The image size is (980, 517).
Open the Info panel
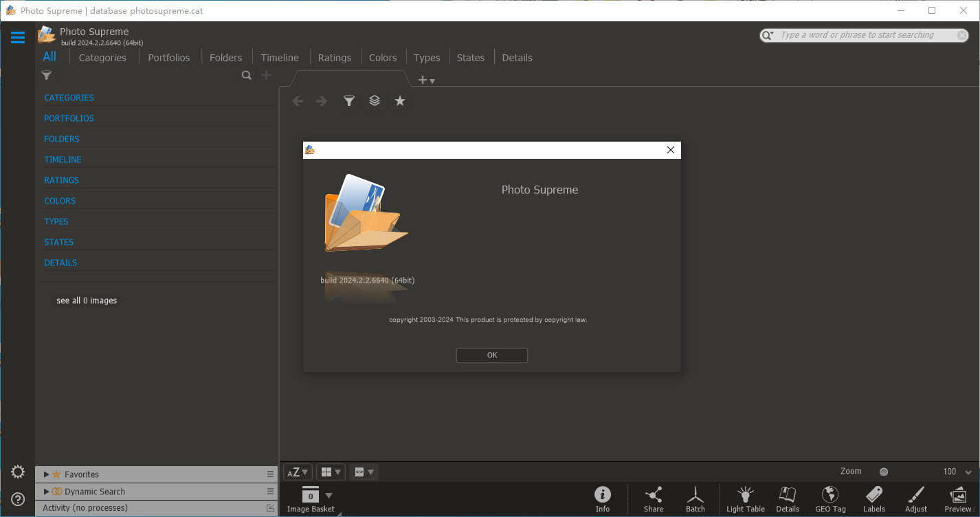click(603, 499)
